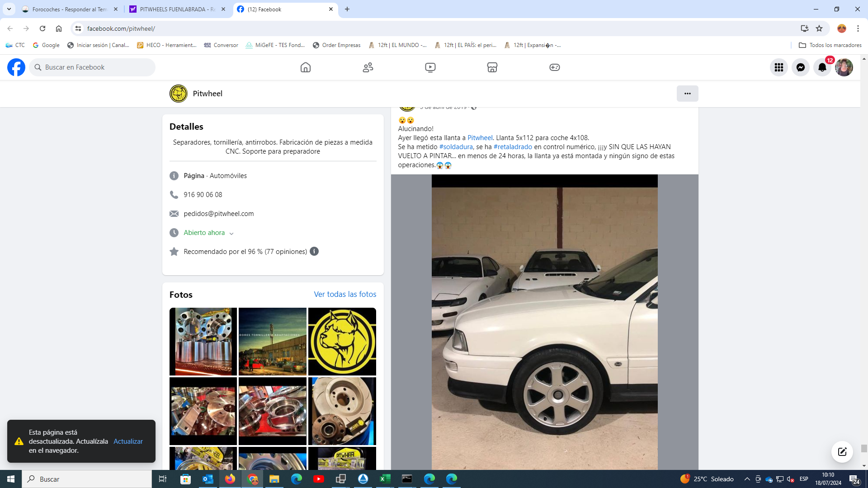The width and height of the screenshot is (868, 488).
Task: Open File Explorer from the taskbar
Action: point(274,479)
